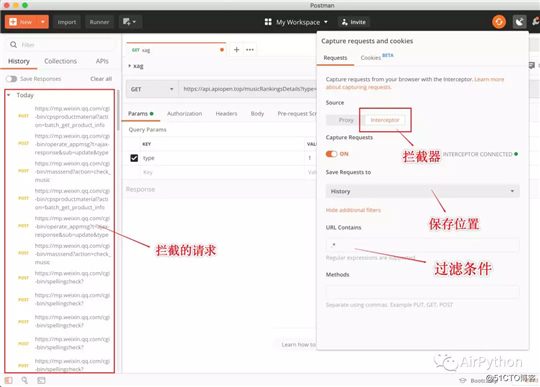
Task: Collapse the Today history group
Action: click(x=9, y=95)
